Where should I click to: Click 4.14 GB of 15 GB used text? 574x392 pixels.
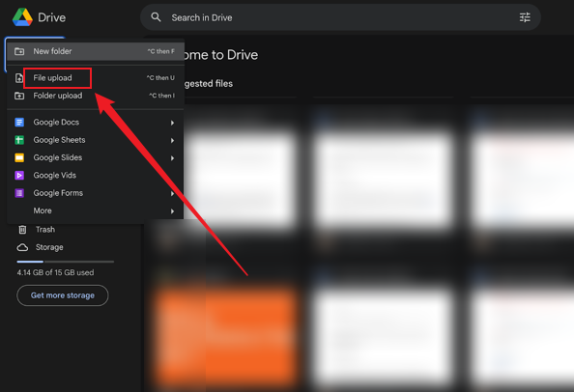[x=55, y=272]
